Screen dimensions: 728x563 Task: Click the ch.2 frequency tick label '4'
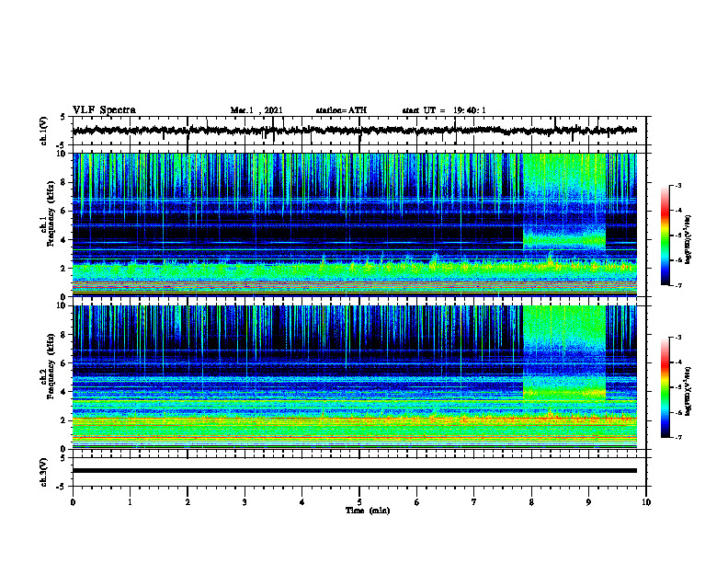63,392
